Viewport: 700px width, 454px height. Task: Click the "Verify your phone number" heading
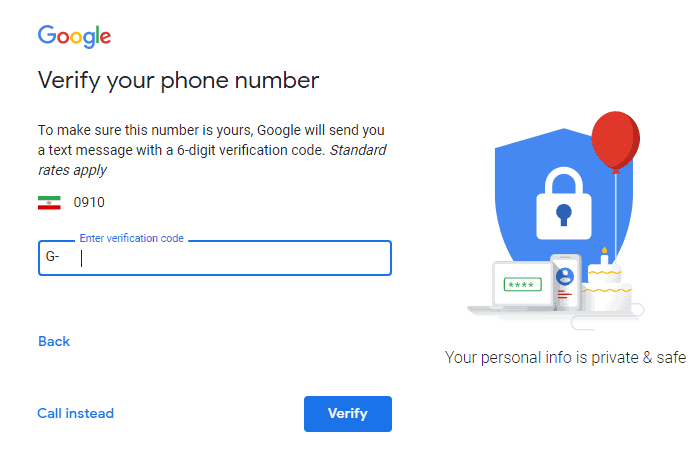click(x=178, y=80)
